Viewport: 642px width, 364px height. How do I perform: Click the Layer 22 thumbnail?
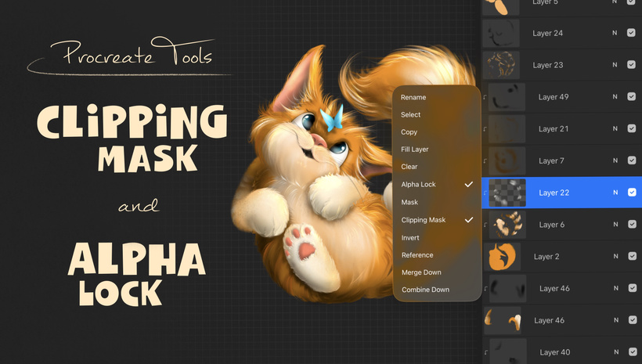click(x=507, y=193)
